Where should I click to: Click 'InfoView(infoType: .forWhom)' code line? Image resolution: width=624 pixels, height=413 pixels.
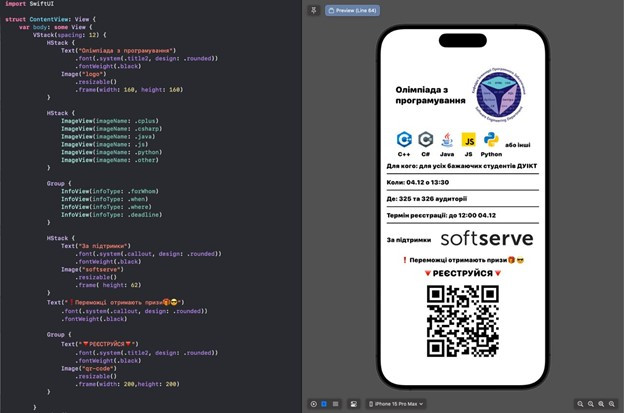[109, 191]
